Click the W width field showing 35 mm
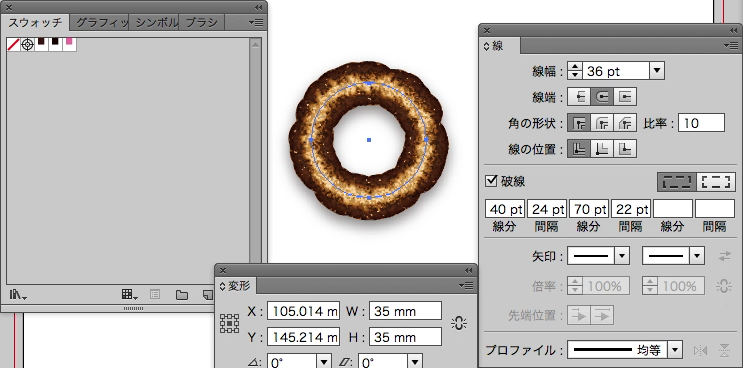Viewport: 743px width, 368px height. [406, 311]
